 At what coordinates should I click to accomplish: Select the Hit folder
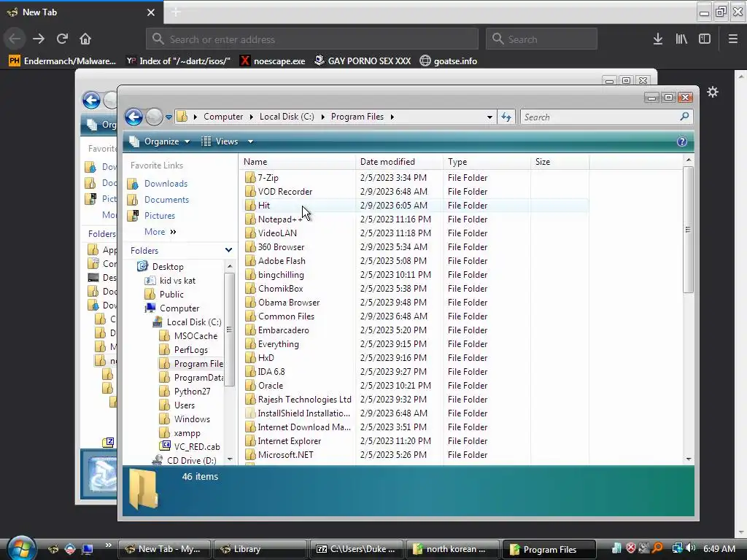pos(264,205)
